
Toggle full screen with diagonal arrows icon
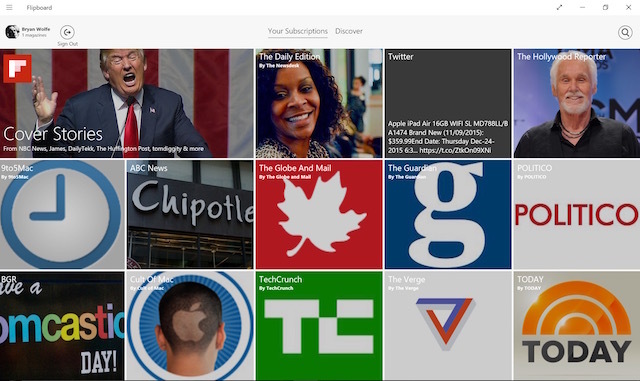[x=559, y=7]
